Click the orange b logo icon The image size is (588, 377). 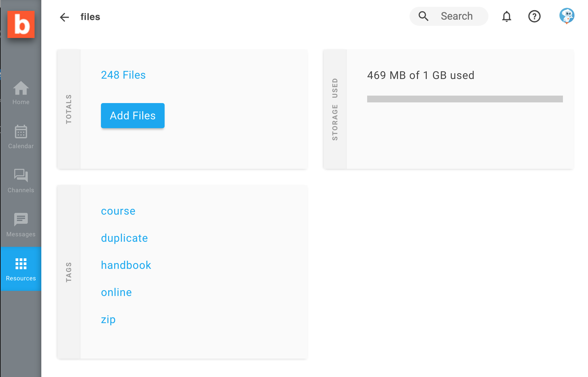click(x=21, y=24)
